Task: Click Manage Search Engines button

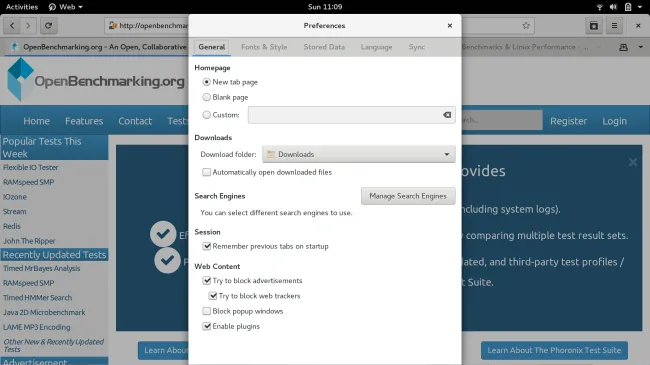Action: (x=408, y=196)
